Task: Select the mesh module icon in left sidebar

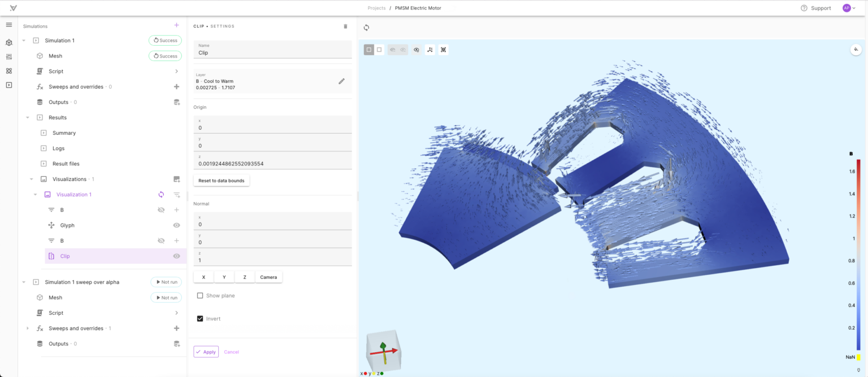Action: pos(9,42)
